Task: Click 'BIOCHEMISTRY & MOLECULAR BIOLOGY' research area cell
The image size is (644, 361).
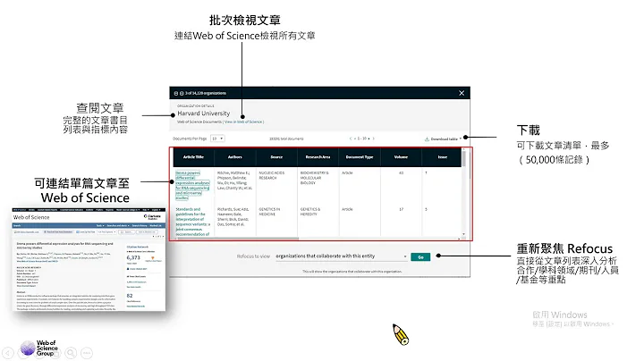Action: (x=315, y=178)
